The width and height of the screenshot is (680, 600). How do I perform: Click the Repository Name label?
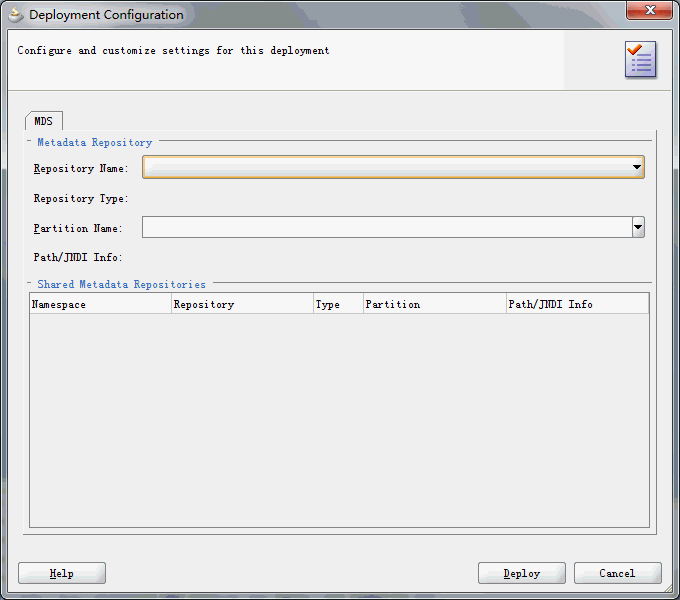[81, 169]
